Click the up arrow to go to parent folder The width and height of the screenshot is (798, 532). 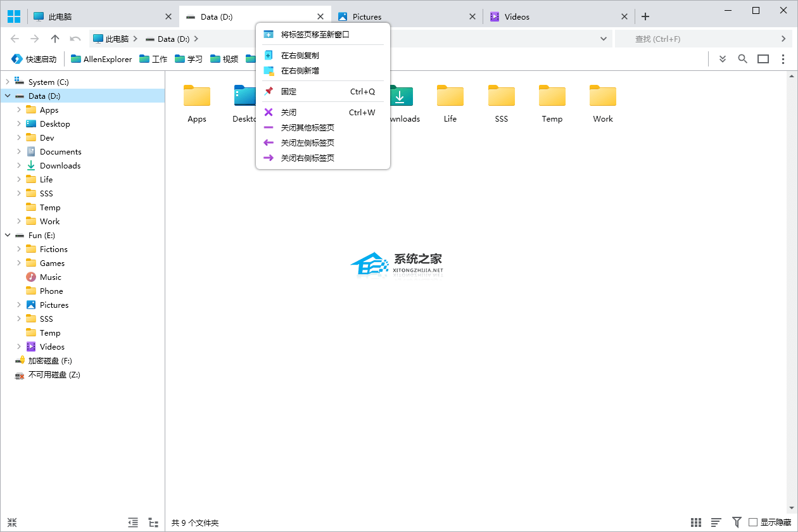coord(55,39)
